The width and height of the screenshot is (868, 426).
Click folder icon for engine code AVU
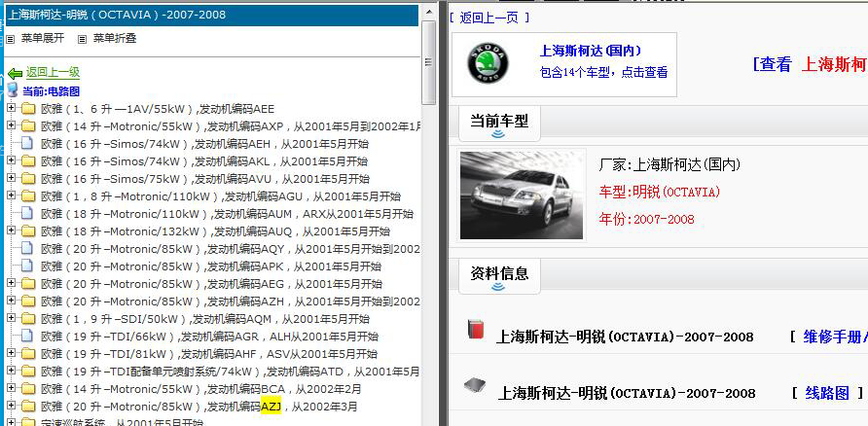pos(27,179)
